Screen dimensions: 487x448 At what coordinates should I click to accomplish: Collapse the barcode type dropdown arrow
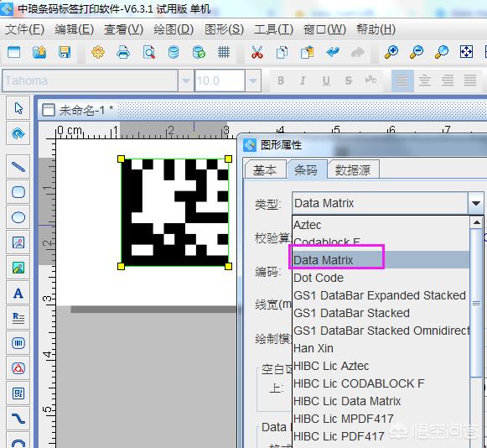coord(476,203)
